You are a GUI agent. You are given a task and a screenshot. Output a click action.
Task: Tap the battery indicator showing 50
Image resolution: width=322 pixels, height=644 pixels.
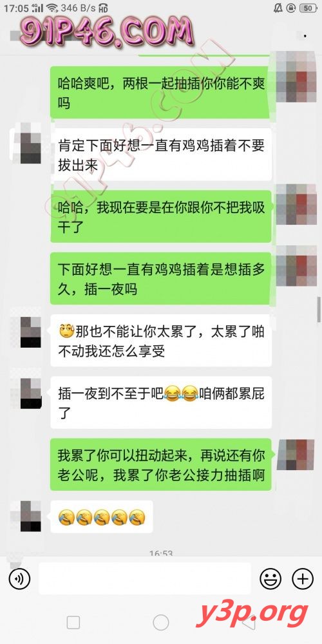(308, 8)
